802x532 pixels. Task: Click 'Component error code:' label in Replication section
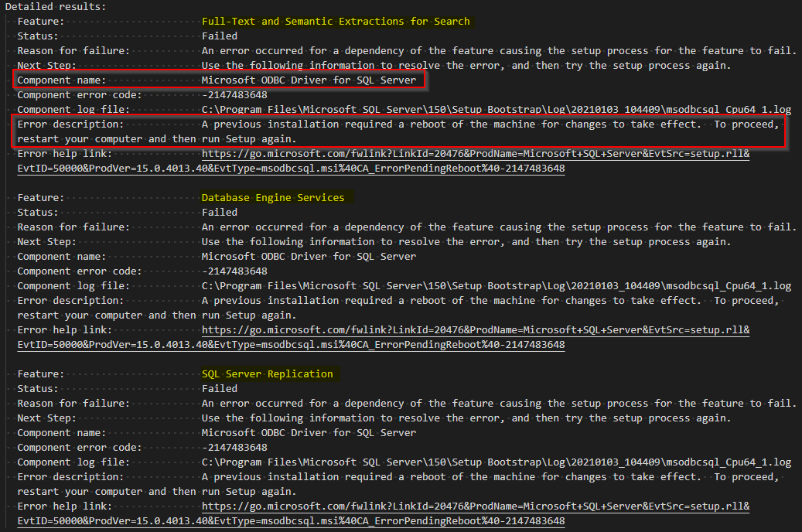tap(80, 448)
